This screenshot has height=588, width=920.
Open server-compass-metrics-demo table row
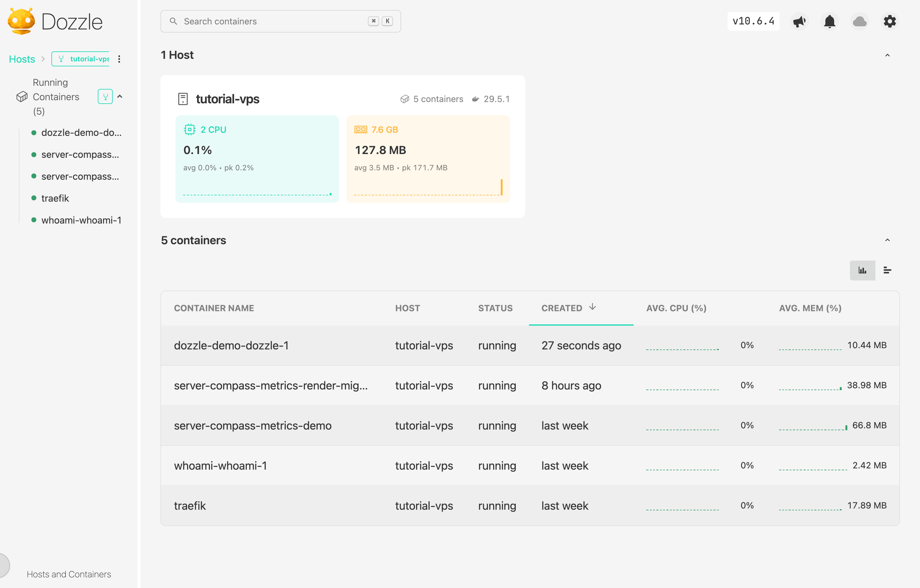click(x=530, y=426)
